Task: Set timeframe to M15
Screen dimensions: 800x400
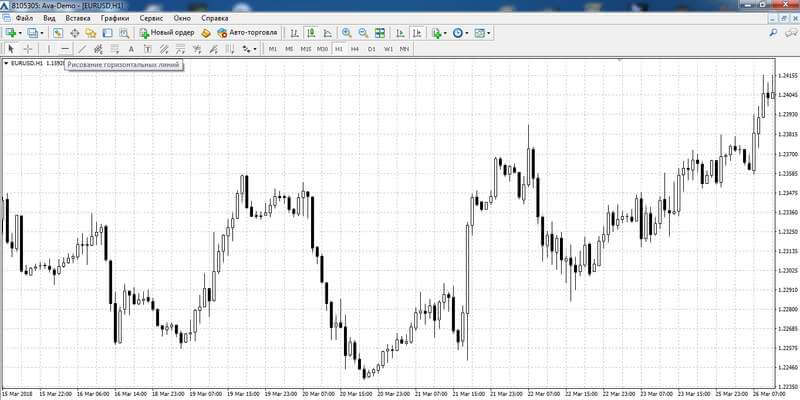Action: click(306, 49)
